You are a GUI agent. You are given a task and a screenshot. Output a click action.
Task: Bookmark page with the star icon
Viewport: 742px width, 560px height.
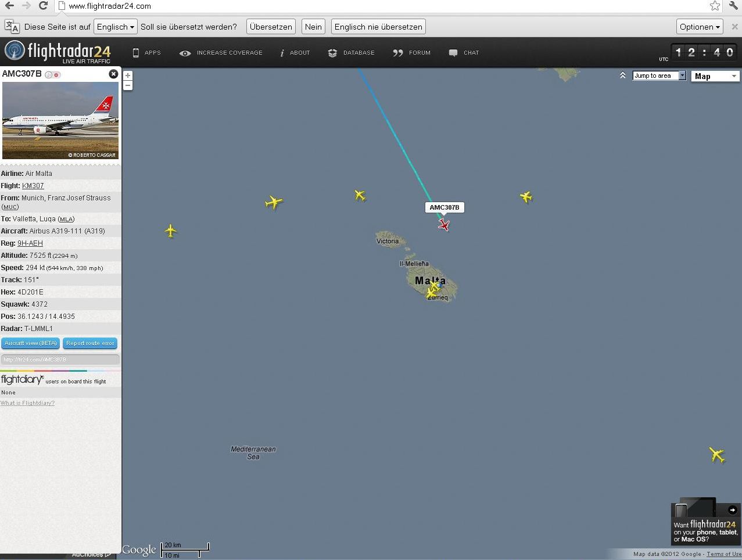point(715,6)
